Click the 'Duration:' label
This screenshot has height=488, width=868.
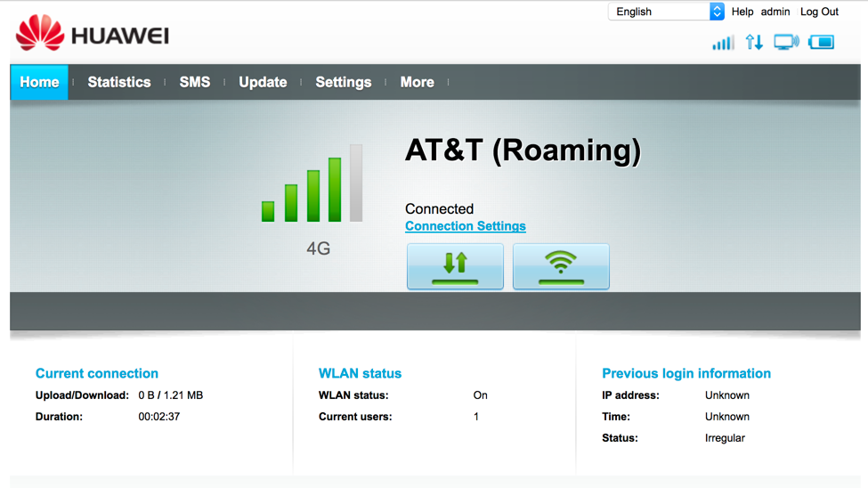[x=59, y=417]
